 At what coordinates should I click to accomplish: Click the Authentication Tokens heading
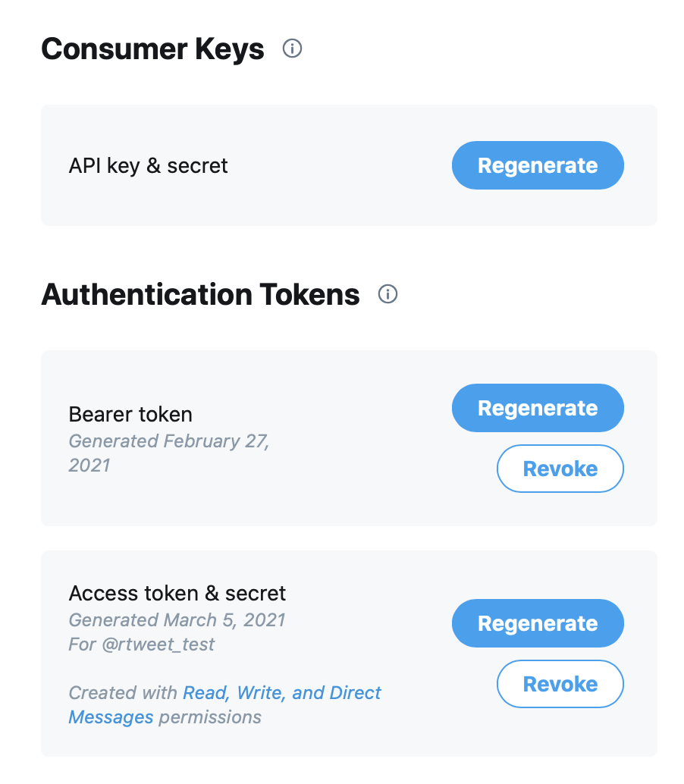[202, 294]
